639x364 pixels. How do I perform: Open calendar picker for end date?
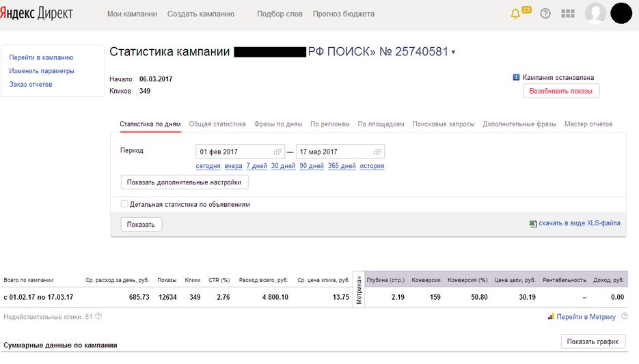377,152
